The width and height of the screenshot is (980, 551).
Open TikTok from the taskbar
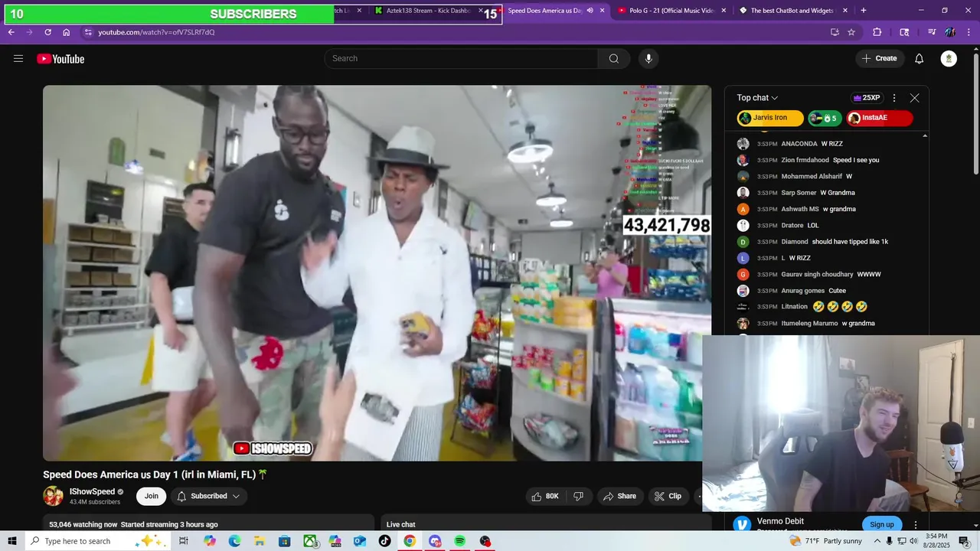click(x=385, y=541)
